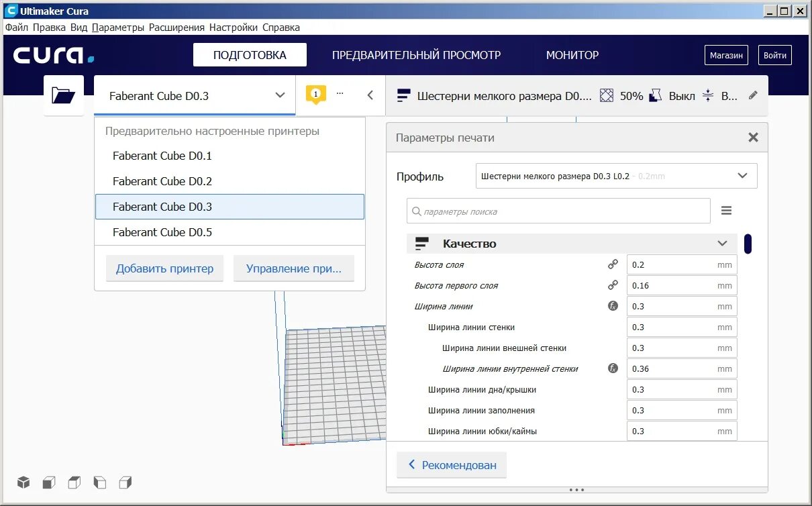Click the three dots material options

coord(340,93)
